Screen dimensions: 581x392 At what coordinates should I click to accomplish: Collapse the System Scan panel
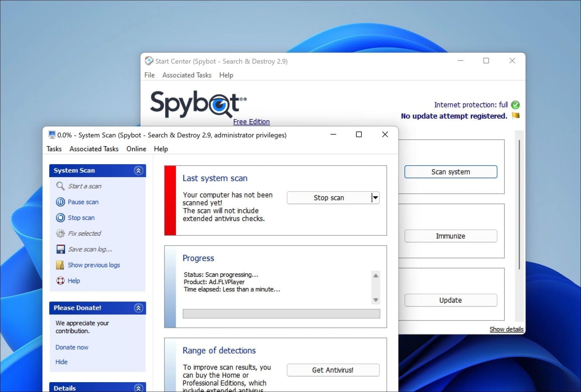tap(138, 171)
